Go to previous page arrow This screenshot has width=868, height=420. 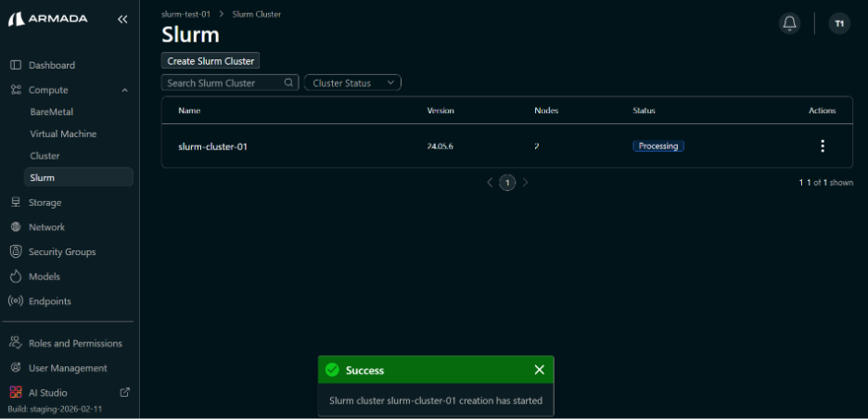[x=490, y=182]
